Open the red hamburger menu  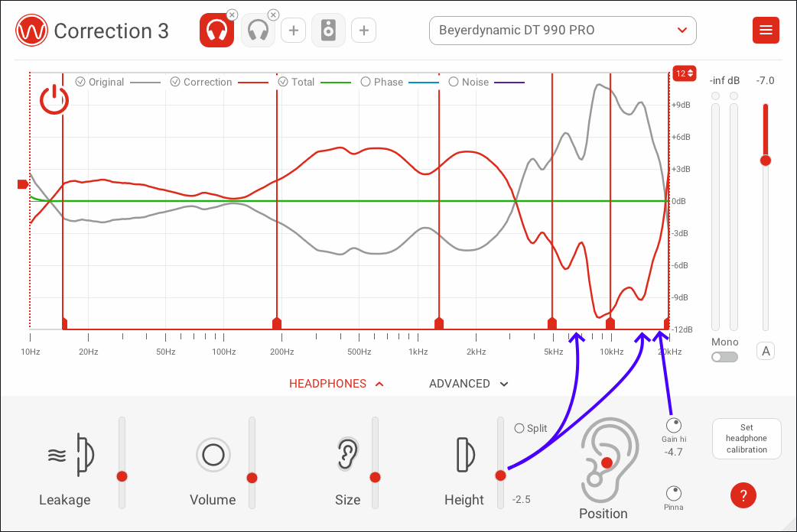766,31
